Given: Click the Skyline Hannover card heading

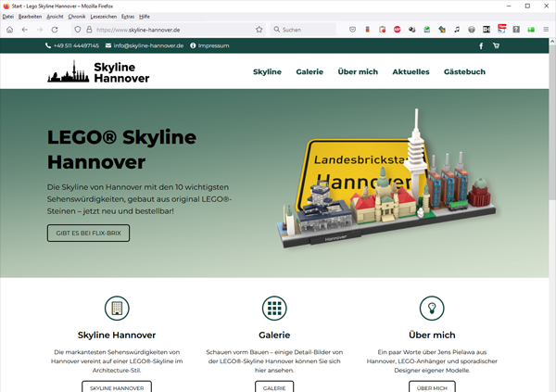Looking at the screenshot, I should 117,335.
